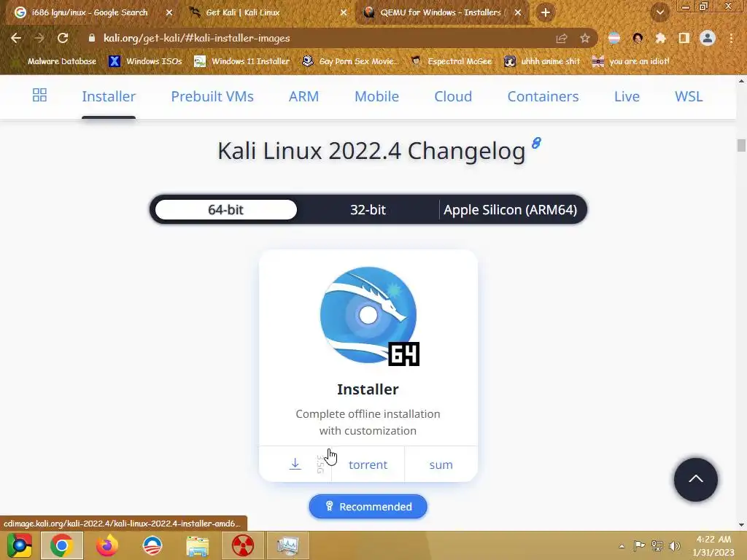This screenshot has width=747, height=560.
Task: Select the 64-bit architecture option
Action: pos(226,209)
